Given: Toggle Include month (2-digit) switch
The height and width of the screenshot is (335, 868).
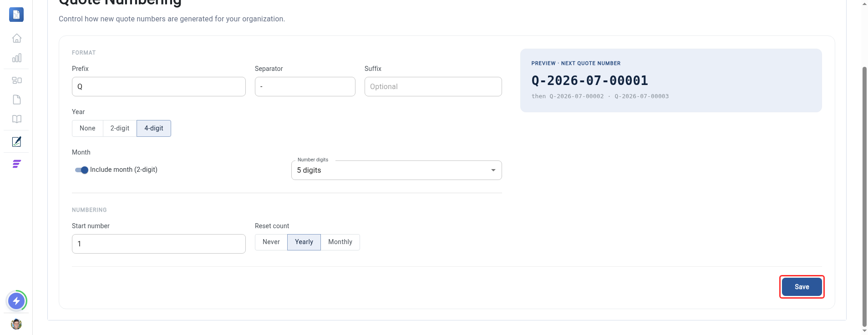Looking at the screenshot, I should point(81,170).
